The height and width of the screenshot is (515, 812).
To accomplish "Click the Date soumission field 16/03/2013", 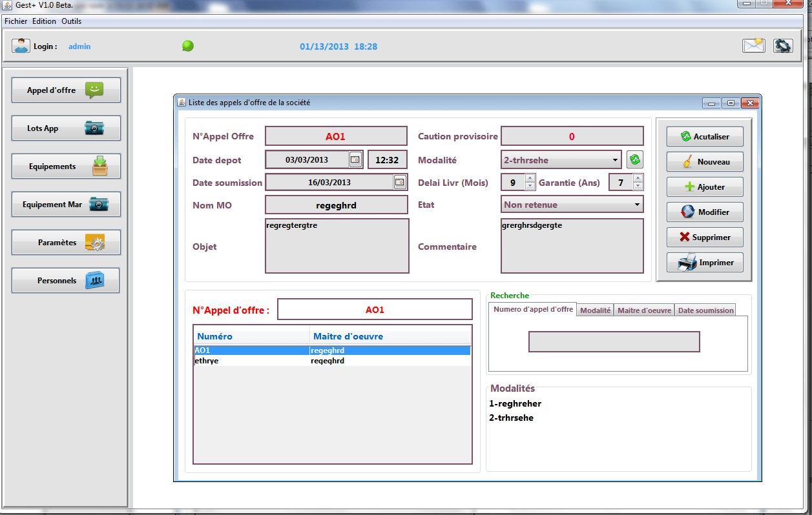I will [x=329, y=182].
